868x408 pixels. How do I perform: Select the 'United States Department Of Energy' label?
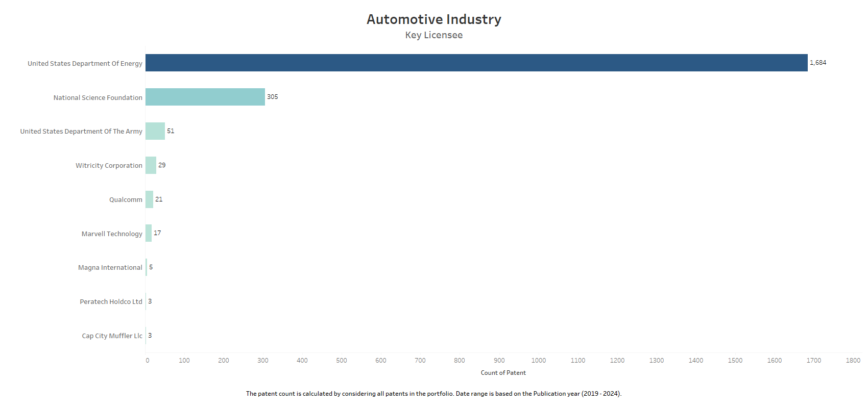pyautogui.click(x=85, y=64)
